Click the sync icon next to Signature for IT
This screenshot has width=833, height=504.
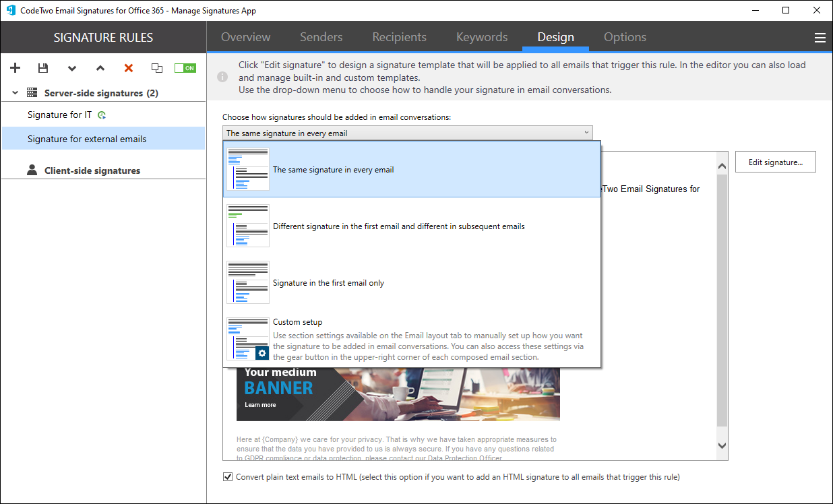coord(101,115)
